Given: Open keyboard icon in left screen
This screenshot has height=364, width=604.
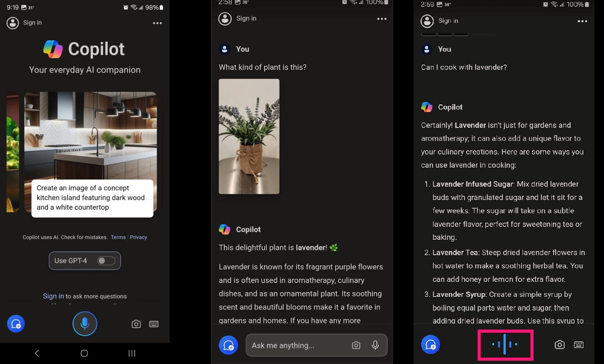Looking at the screenshot, I should click(x=154, y=324).
